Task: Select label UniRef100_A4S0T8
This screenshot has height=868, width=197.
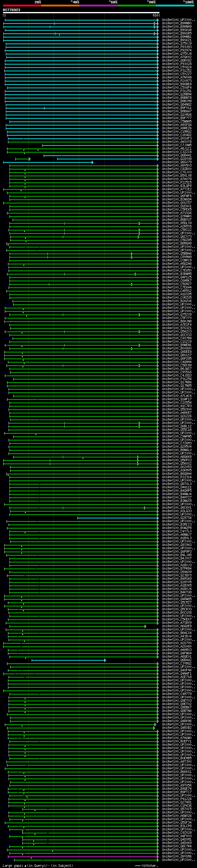Action: tap(176, 142)
